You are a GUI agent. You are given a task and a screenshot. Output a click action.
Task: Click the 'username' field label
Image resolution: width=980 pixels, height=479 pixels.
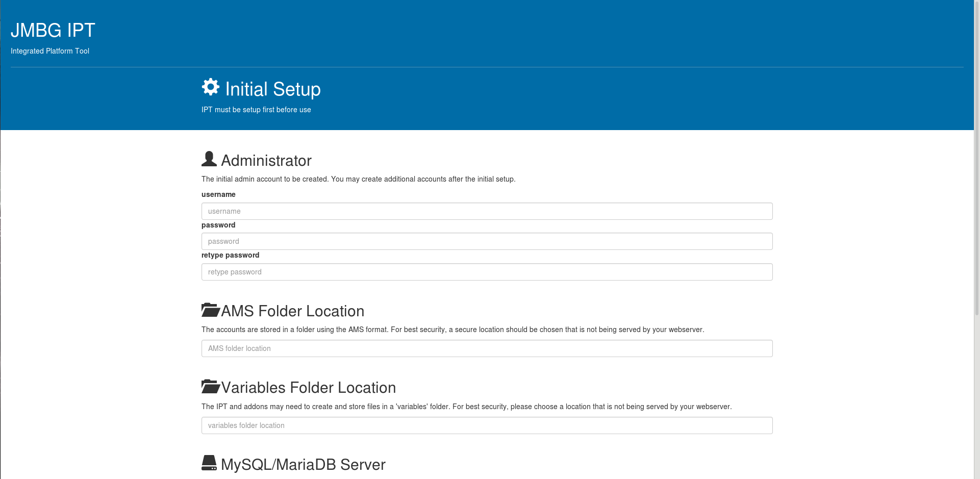click(218, 194)
